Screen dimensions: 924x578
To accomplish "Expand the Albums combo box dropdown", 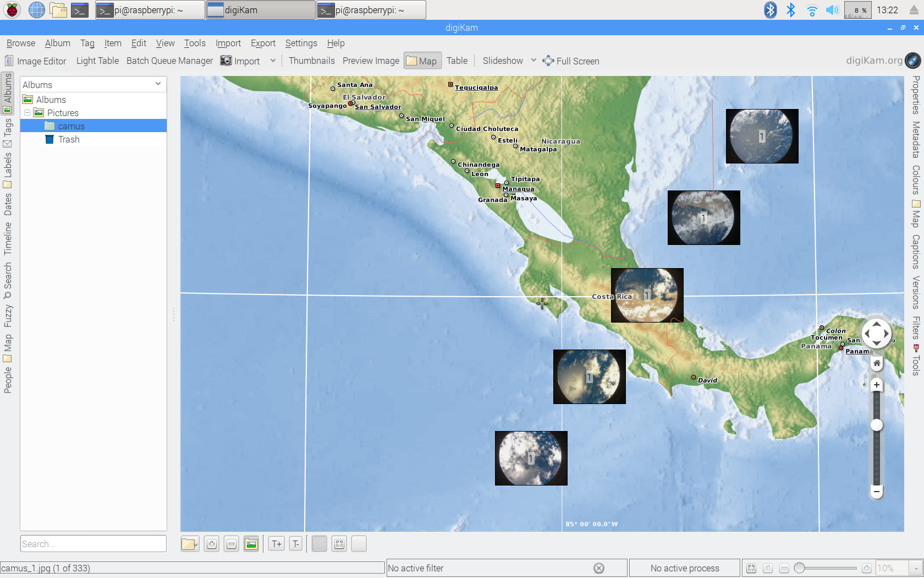I will click(x=158, y=84).
